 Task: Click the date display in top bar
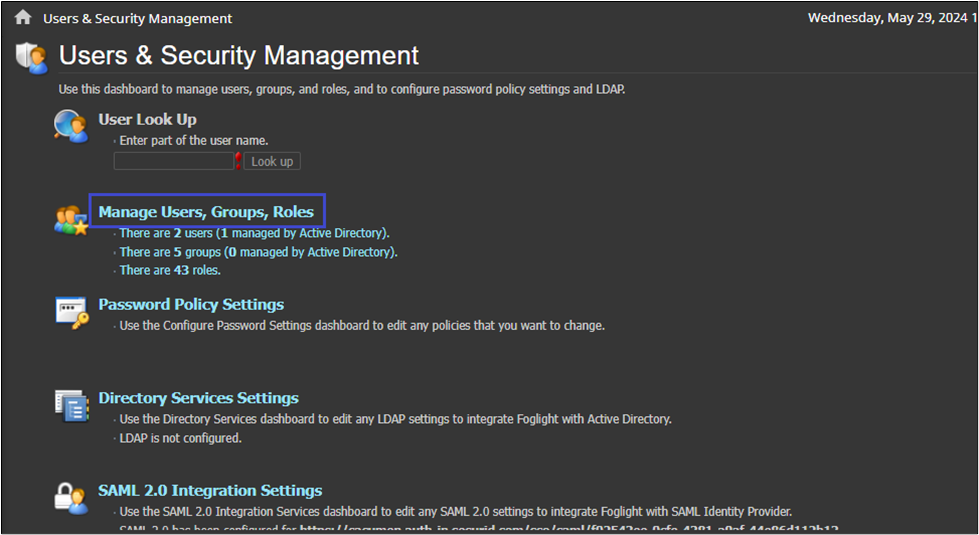pyautogui.click(x=888, y=18)
